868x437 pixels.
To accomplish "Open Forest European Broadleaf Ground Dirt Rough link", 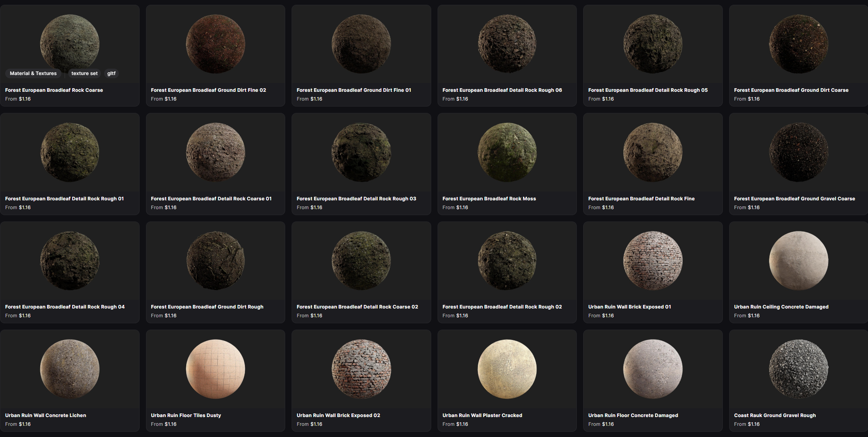I will pos(207,307).
